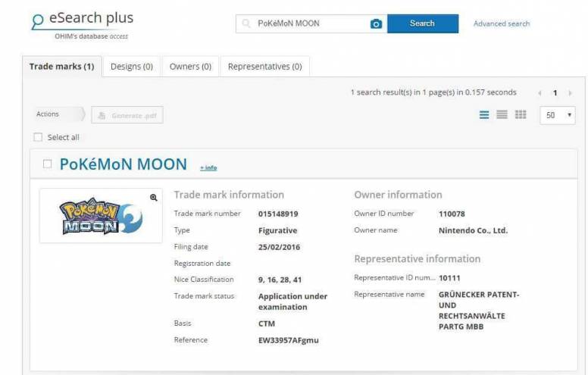Open the Trade marks (1) tab
Screen dimensions: 588x375
point(62,67)
